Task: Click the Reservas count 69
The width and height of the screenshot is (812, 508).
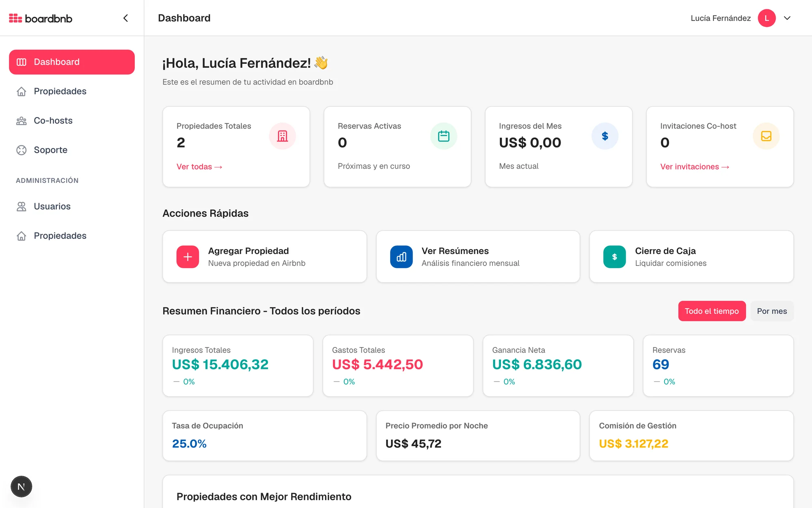Action: tap(661, 365)
